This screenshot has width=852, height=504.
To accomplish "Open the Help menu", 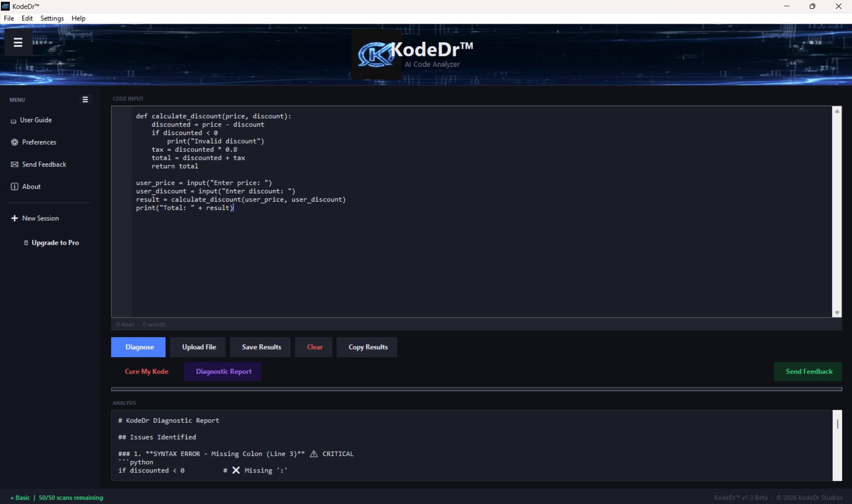I will (78, 18).
